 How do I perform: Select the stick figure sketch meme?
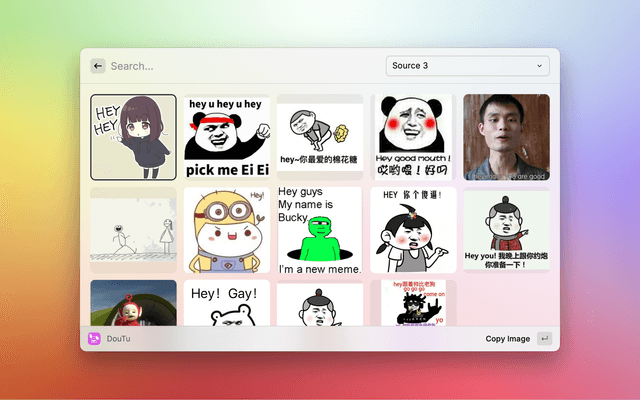133,230
